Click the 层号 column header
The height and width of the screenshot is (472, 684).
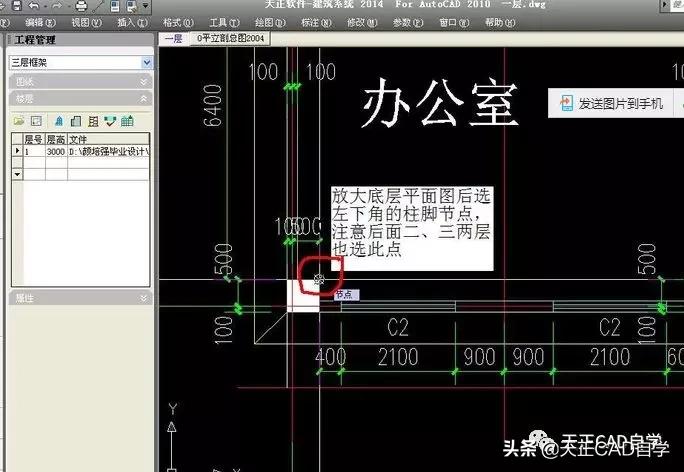(x=34, y=139)
